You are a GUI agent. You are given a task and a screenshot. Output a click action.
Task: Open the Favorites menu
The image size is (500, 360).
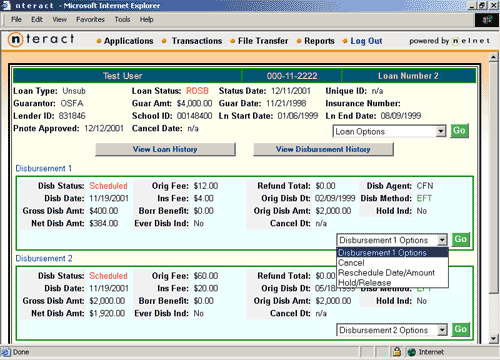pos(90,19)
